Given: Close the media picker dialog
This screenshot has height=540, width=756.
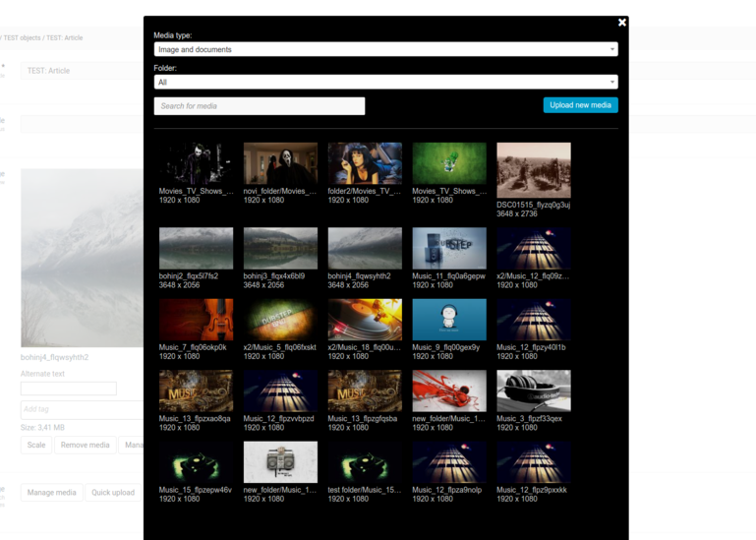Looking at the screenshot, I should pyautogui.click(x=621, y=23).
